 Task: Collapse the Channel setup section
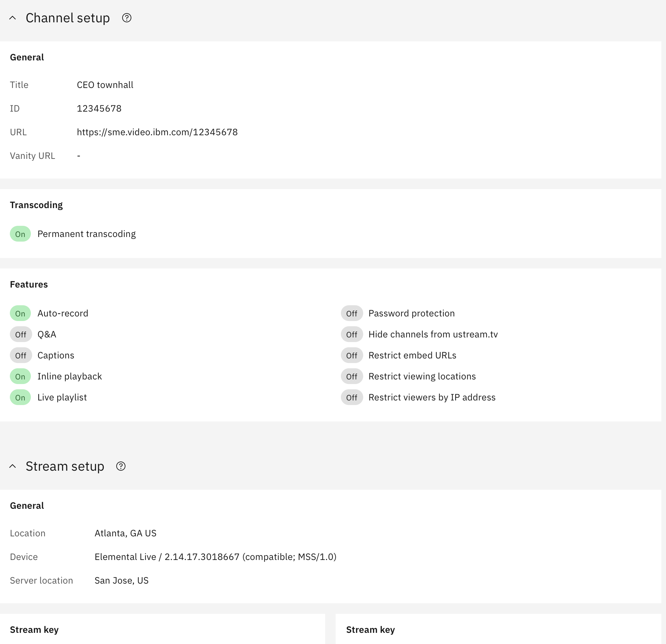point(12,18)
